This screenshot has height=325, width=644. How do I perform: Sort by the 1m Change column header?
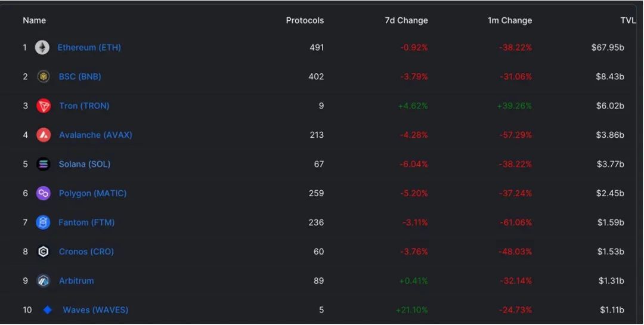pyautogui.click(x=510, y=20)
